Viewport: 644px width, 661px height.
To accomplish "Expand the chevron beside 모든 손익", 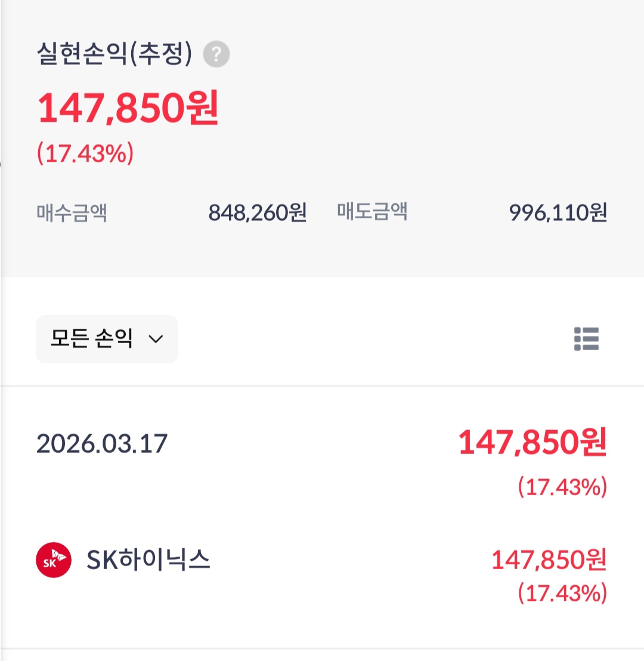I will point(156,339).
